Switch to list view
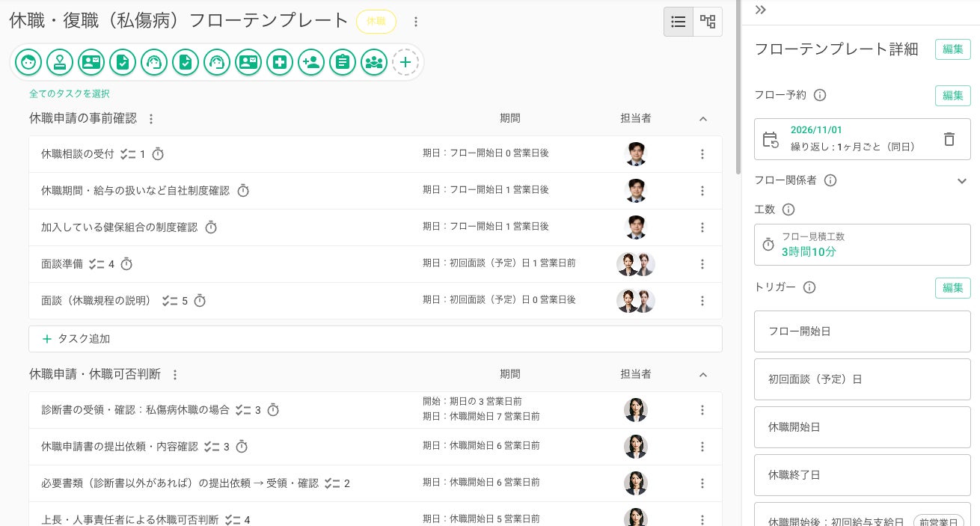 pyautogui.click(x=679, y=22)
